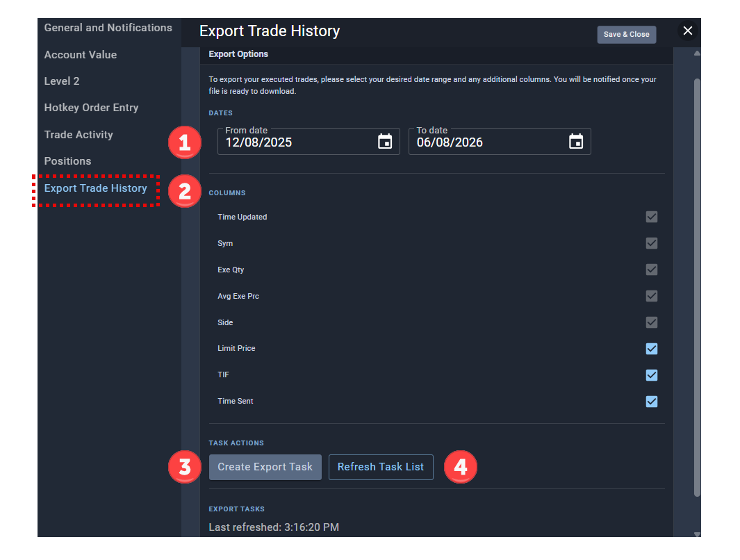
Task: Click the Limit Price column label
Action: pos(236,348)
